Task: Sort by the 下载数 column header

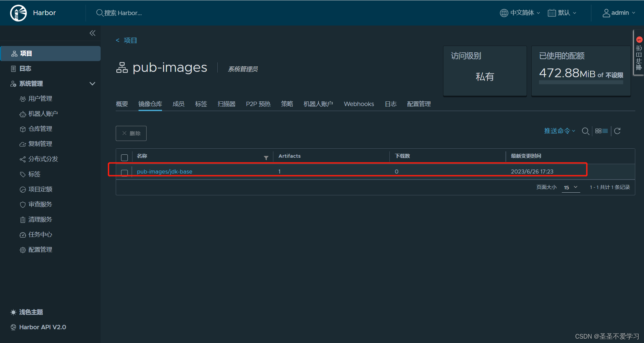Action: coord(402,156)
